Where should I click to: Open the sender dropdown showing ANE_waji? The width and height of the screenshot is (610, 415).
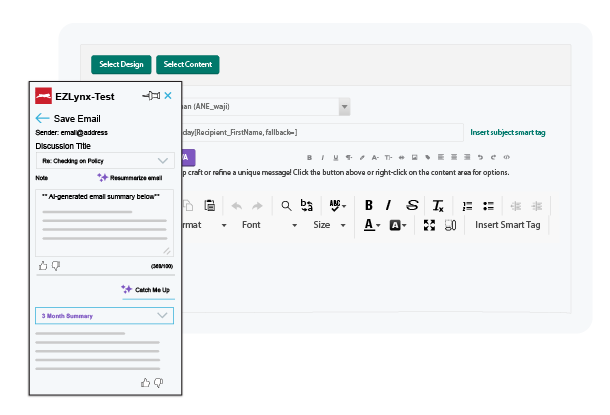coord(266,107)
